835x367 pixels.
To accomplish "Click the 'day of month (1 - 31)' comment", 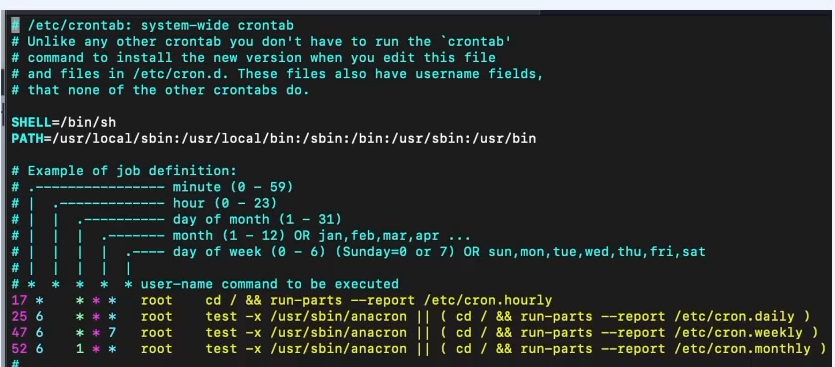I will pos(257,219).
